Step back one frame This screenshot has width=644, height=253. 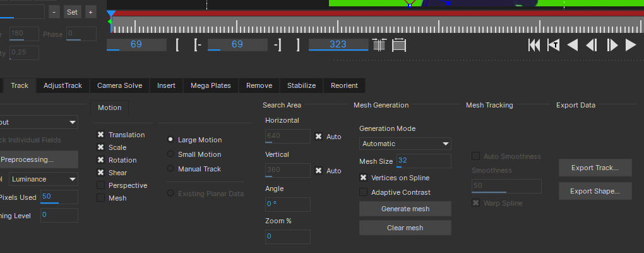pos(592,45)
